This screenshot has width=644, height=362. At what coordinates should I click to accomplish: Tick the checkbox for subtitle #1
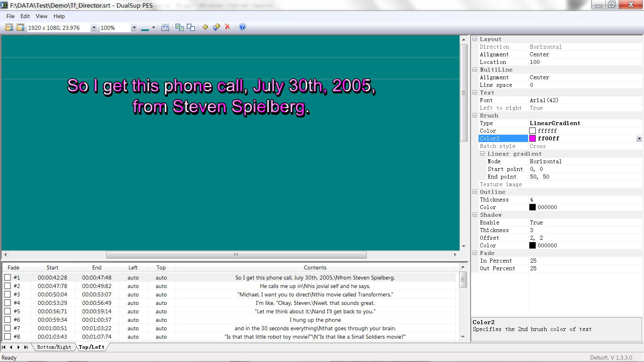pyautogui.click(x=8, y=278)
